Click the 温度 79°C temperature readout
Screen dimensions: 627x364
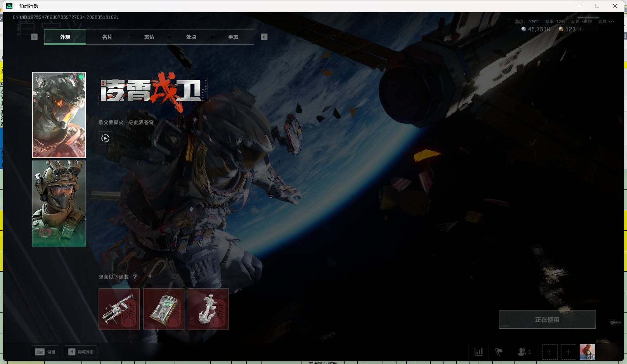tap(527, 22)
